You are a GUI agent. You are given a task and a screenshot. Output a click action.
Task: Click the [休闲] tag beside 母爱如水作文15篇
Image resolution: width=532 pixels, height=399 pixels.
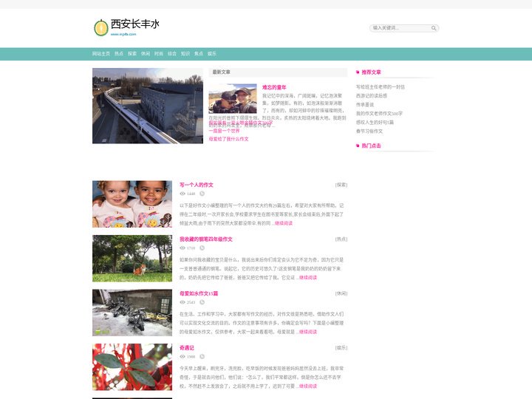pyautogui.click(x=341, y=293)
